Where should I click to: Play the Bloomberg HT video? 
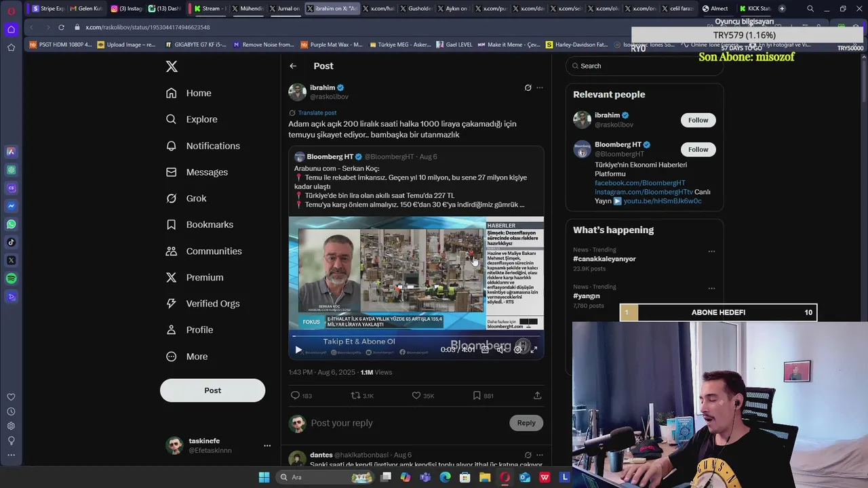click(298, 350)
